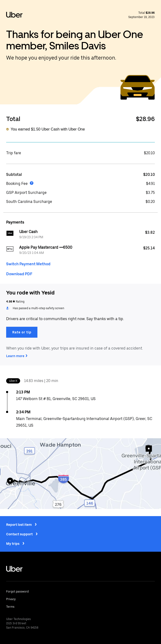This screenshot has width=161, height=644.
Task: Click the Uber logo in the header
Action: pyautogui.click(x=14, y=15)
